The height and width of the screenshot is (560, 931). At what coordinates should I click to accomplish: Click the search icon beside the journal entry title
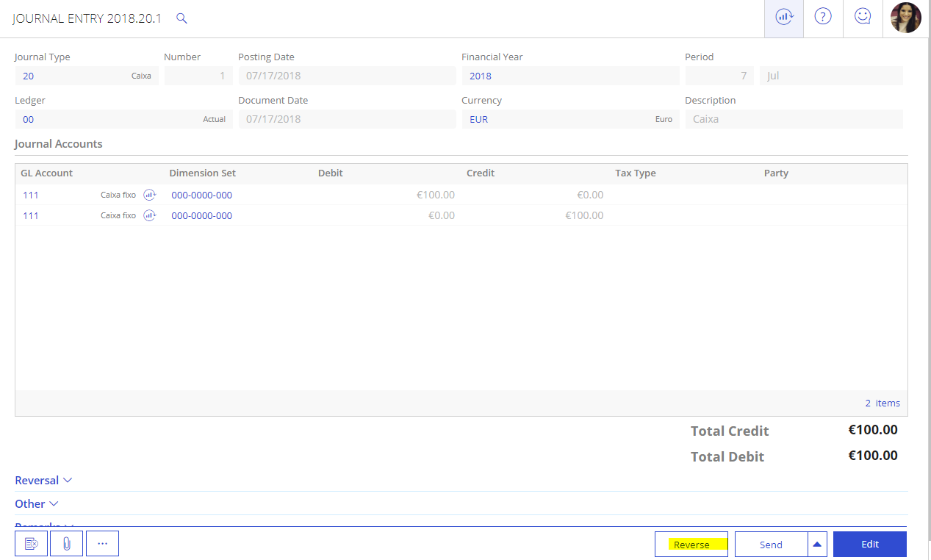[x=182, y=18]
